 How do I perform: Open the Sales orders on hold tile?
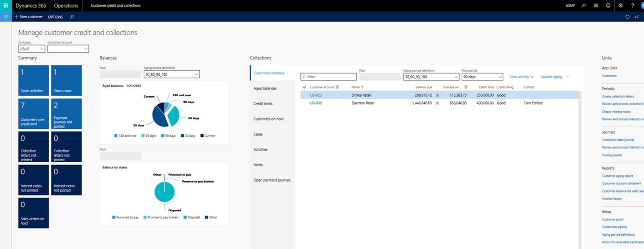[x=33, y=213]
